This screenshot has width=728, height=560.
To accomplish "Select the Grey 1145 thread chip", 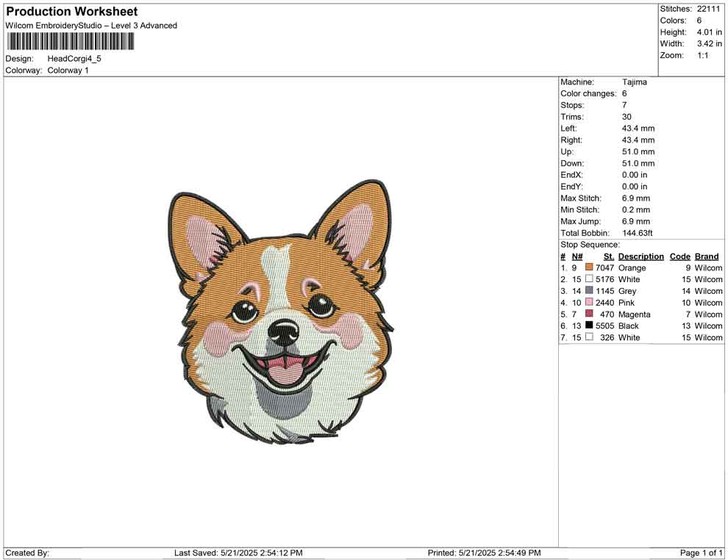I will click(588, 291).
